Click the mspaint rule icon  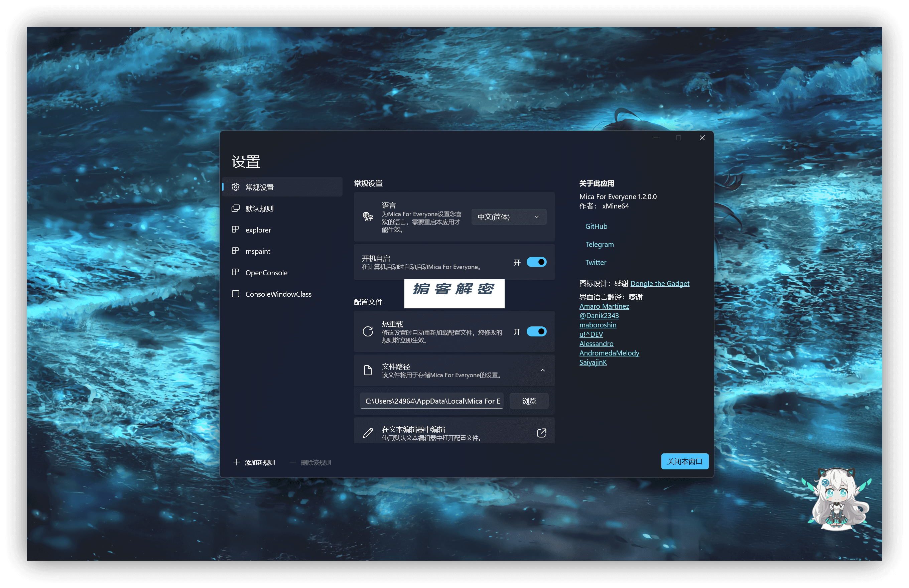tap(236, 251)
